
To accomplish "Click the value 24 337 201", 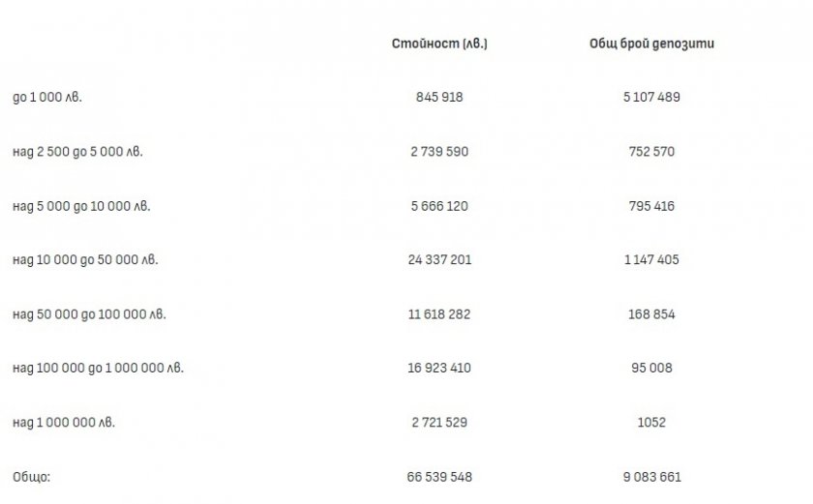I will 439,260.
